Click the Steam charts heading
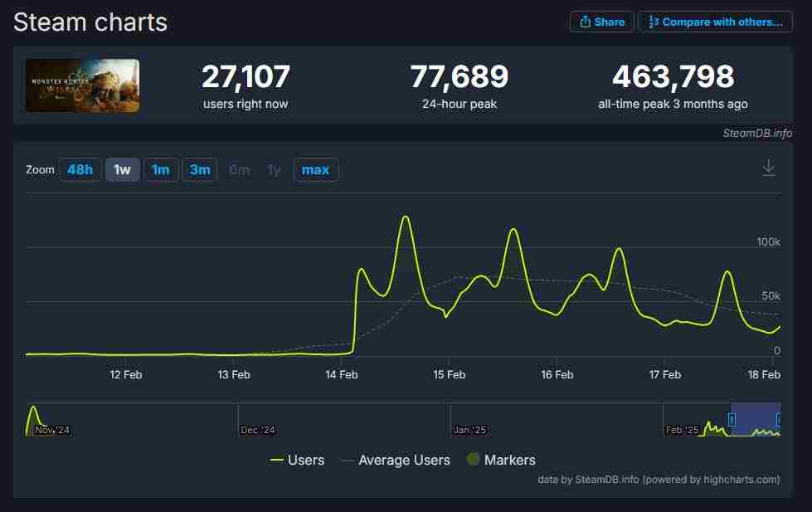The height and width of the screenshot is (512, 812). coord(90,22)
